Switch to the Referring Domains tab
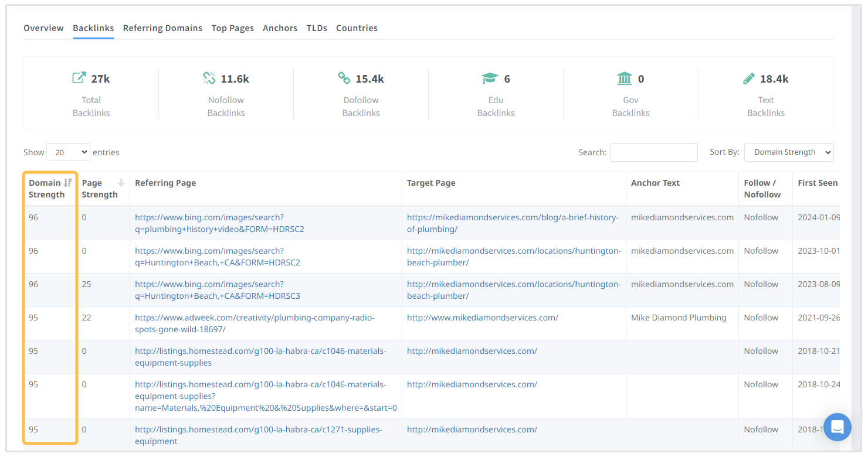 click(162, 28)
